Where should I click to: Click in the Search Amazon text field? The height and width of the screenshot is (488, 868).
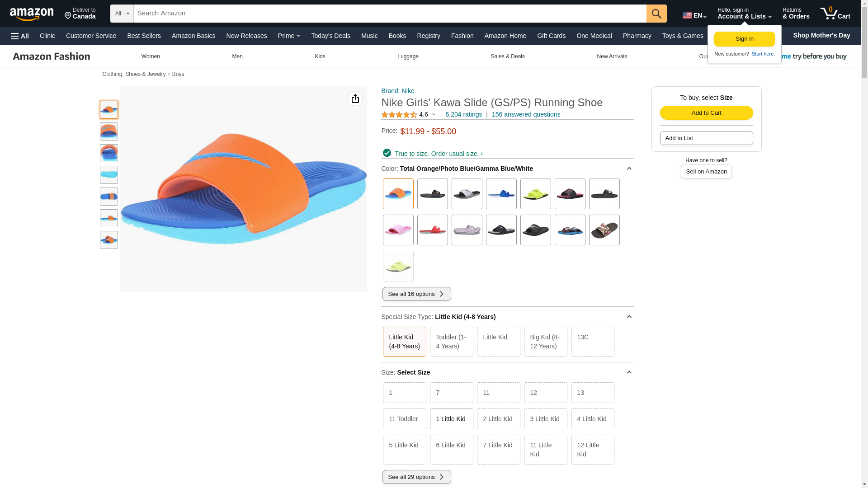pyautogui.click(x=389, y=14)
